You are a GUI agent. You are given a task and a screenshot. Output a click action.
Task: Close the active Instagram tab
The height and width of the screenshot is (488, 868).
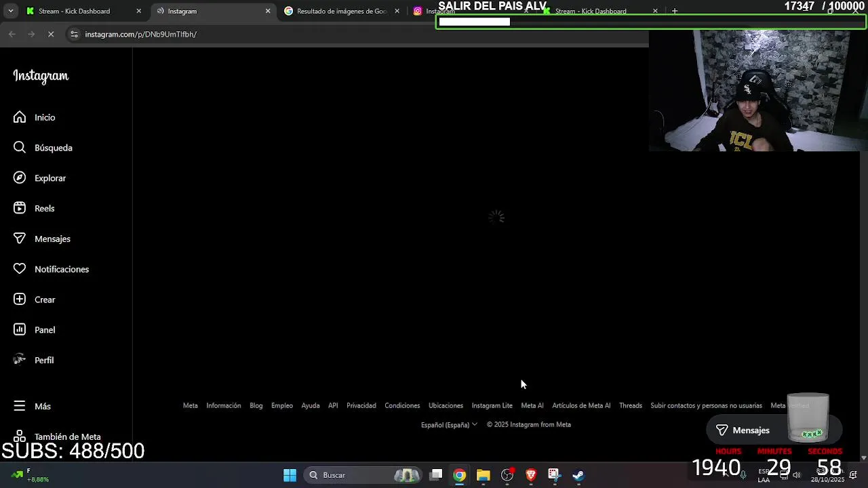[x=268, y=11]
